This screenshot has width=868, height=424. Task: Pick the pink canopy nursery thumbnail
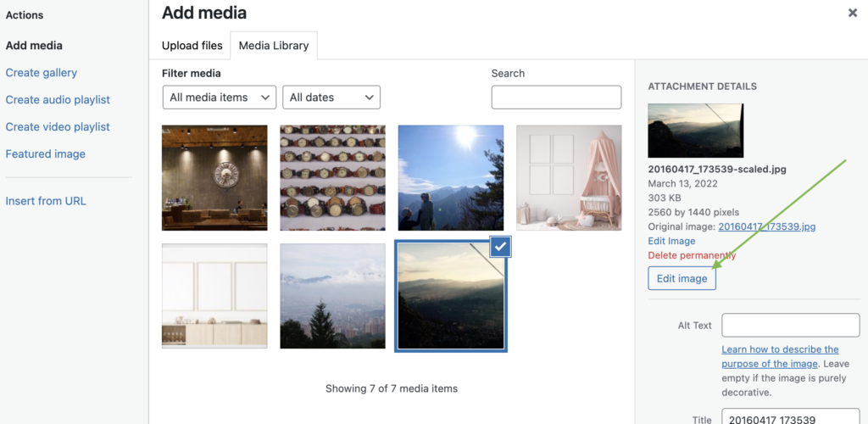(x=569, y=178)
